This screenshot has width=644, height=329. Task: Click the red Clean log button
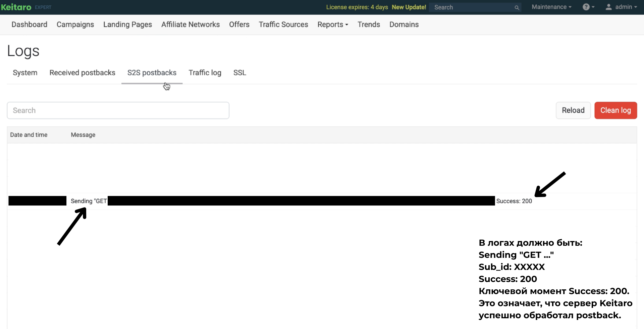click(x=615, y=110)
